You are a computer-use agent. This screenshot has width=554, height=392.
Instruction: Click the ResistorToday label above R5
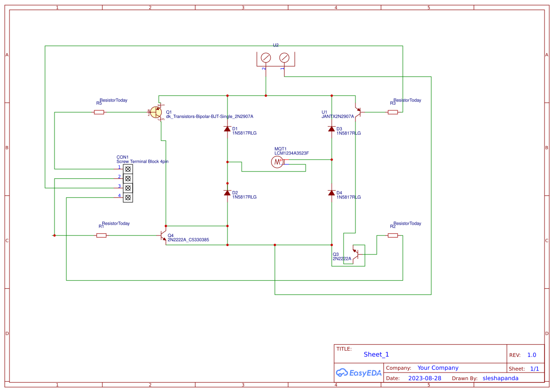[x=113, y=100]
